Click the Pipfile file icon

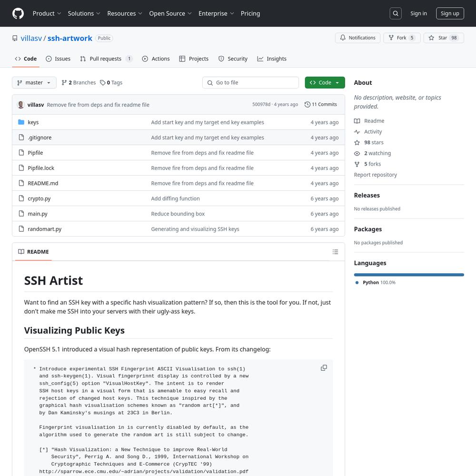[21, 152]
